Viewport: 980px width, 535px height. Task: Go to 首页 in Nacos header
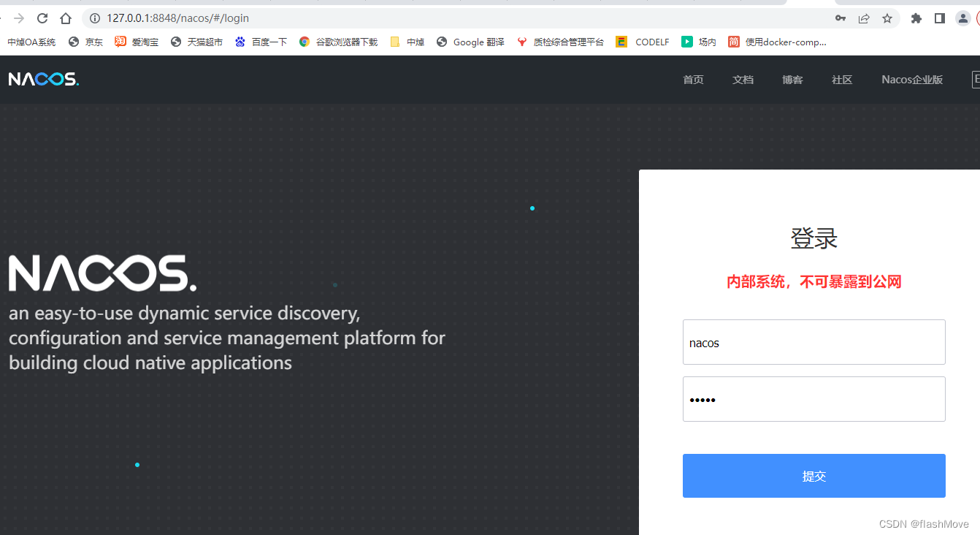point(693,80)
